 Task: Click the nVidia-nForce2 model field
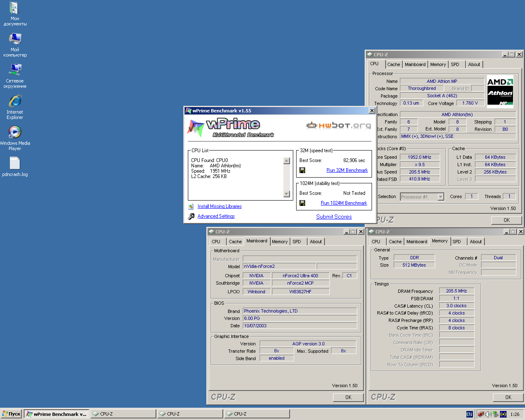click(x=279, y=266)
